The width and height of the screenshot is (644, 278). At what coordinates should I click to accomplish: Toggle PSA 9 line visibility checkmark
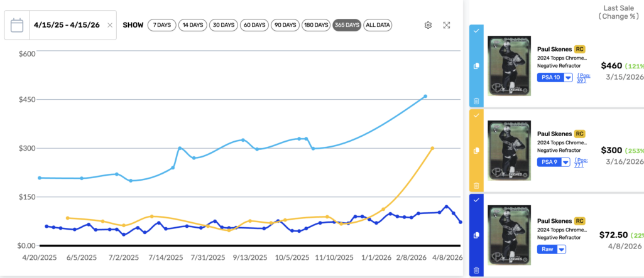(476, 115)
